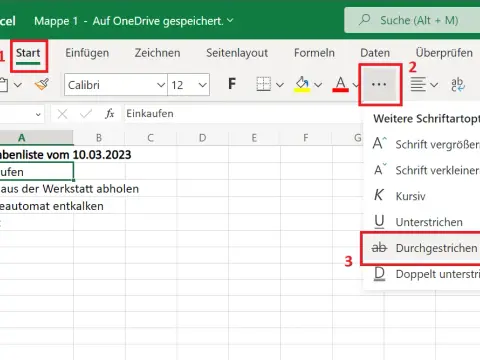Viewport: 480px width, 360px height.
Task: Select column B header
Action: [x=99, y=138]
